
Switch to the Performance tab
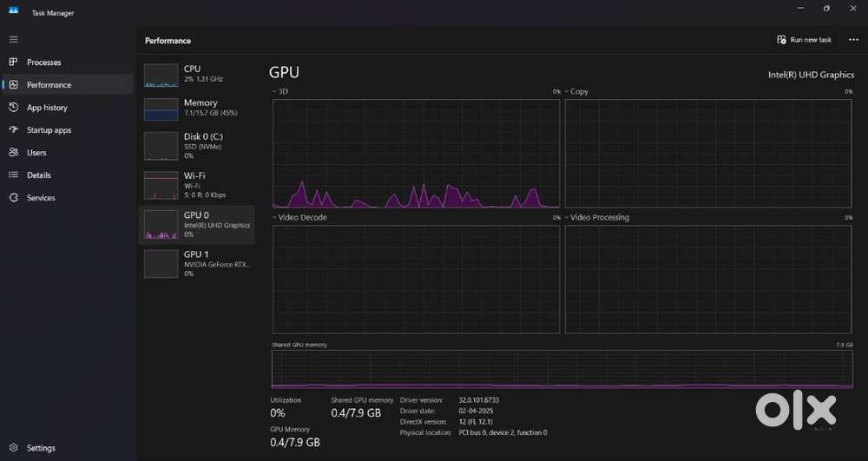(x=49, y=85)
